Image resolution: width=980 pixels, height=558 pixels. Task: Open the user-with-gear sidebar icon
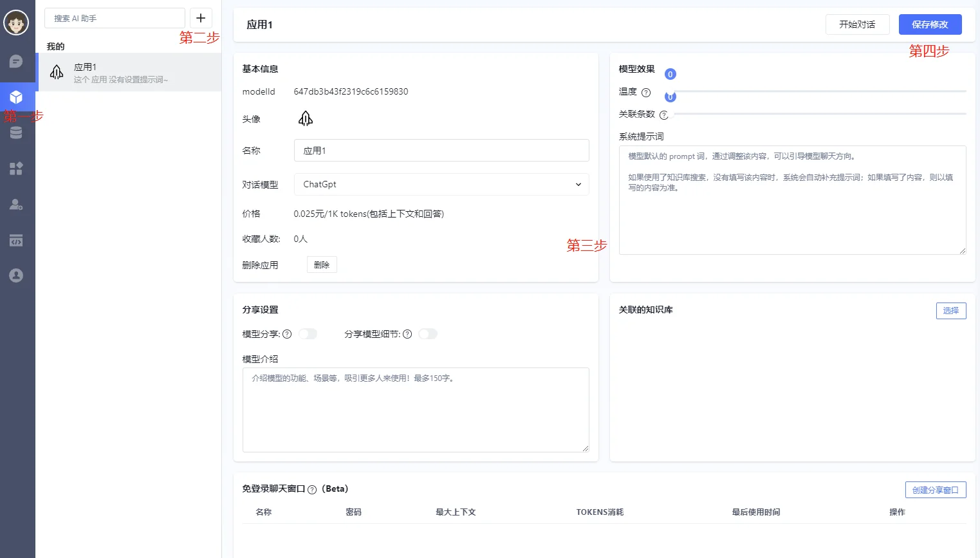pos(16,205)
